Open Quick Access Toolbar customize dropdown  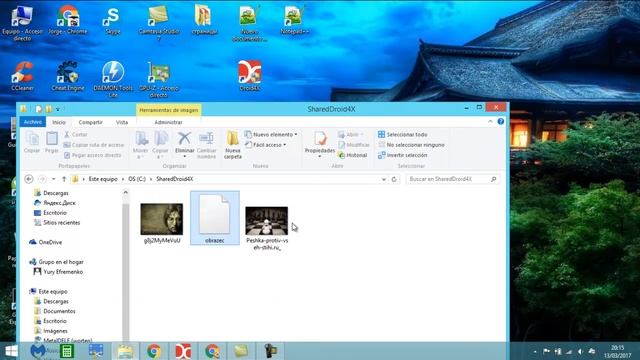58,109
